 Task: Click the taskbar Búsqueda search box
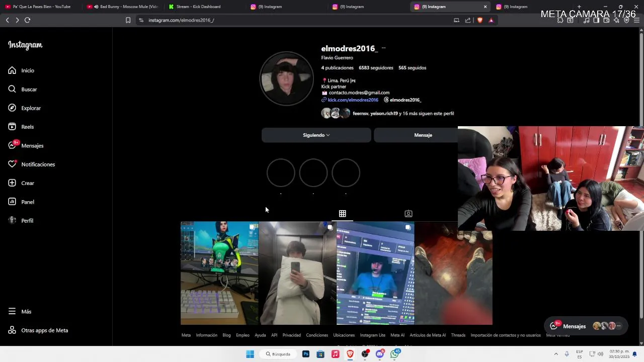coord(278,354)
